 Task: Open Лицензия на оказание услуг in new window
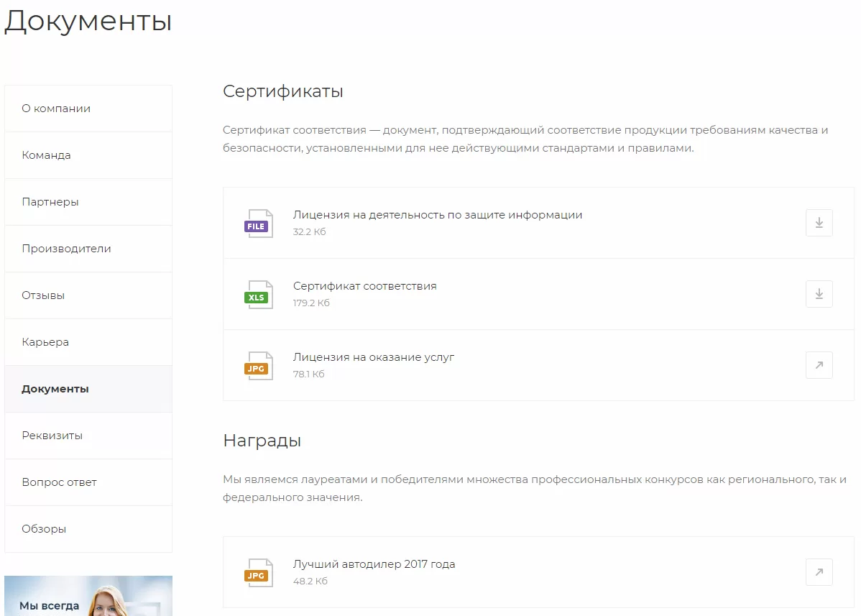[819, 365]
